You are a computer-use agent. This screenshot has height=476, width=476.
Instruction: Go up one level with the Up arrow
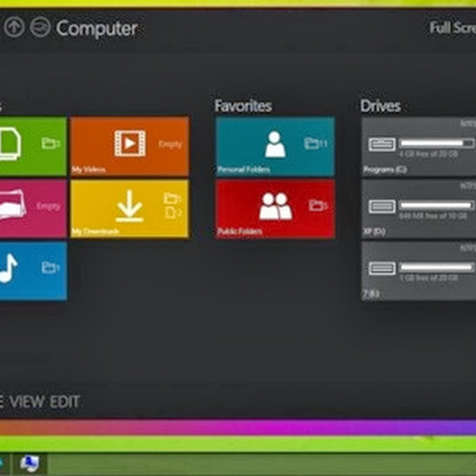click(x=14, y=27)
